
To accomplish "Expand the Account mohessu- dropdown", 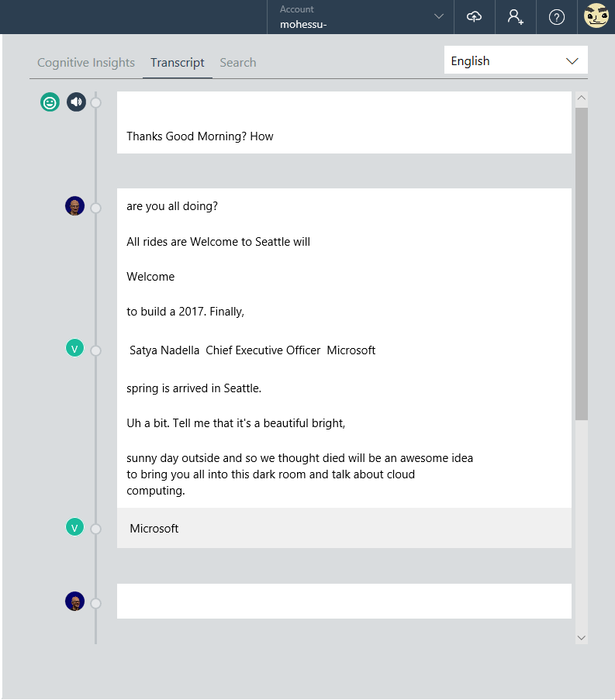I will click(x=361, y=17).
